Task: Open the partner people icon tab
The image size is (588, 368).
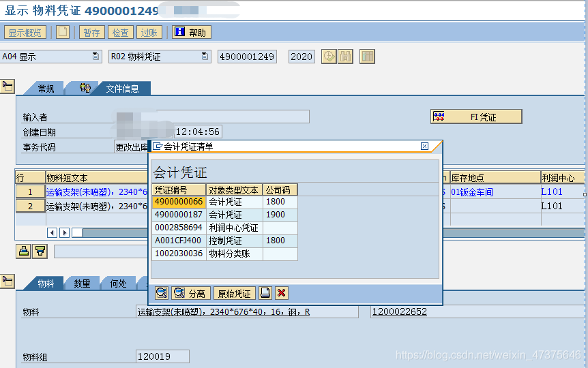Action: pos(85,88)
